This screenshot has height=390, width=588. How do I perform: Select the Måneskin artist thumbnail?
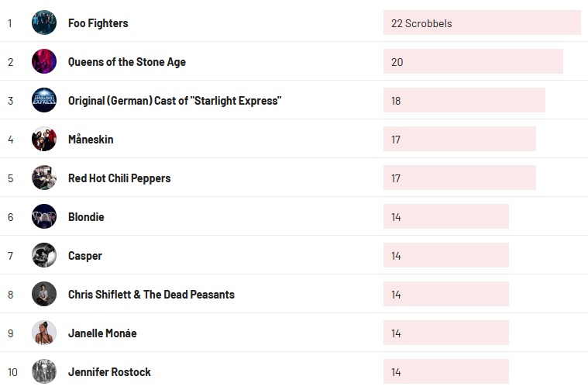tap(44, 139)
